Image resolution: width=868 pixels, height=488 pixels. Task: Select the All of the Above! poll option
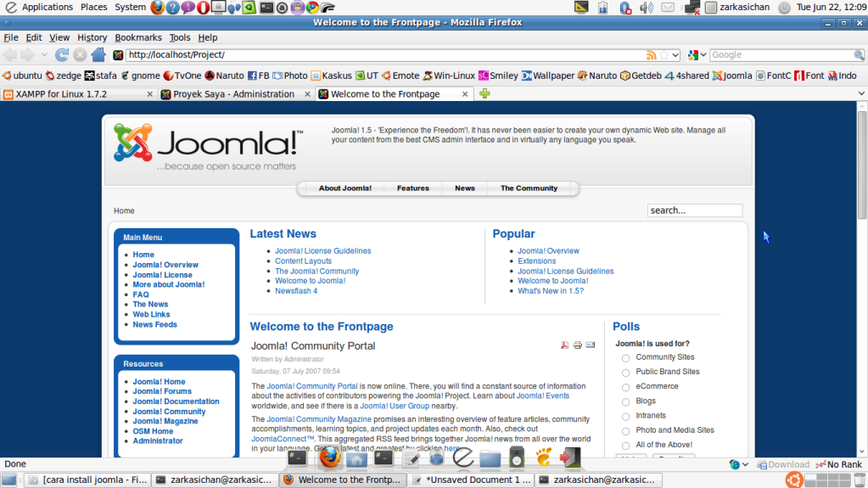click(625, 446)
